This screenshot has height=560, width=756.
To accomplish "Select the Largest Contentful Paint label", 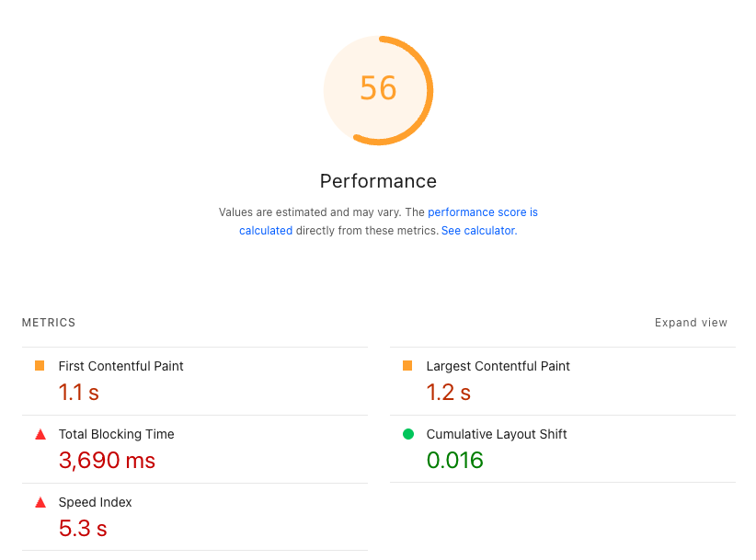I will pyautogui.click(x=498, y=366).
